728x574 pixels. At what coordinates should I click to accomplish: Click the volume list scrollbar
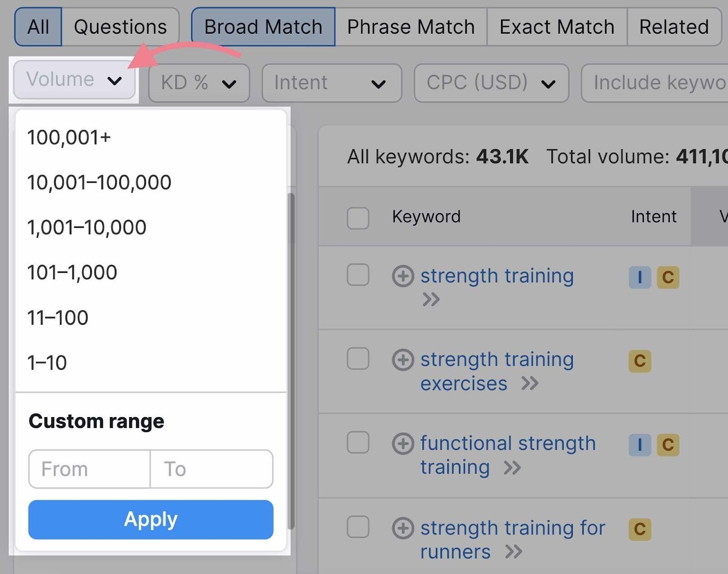291,218
